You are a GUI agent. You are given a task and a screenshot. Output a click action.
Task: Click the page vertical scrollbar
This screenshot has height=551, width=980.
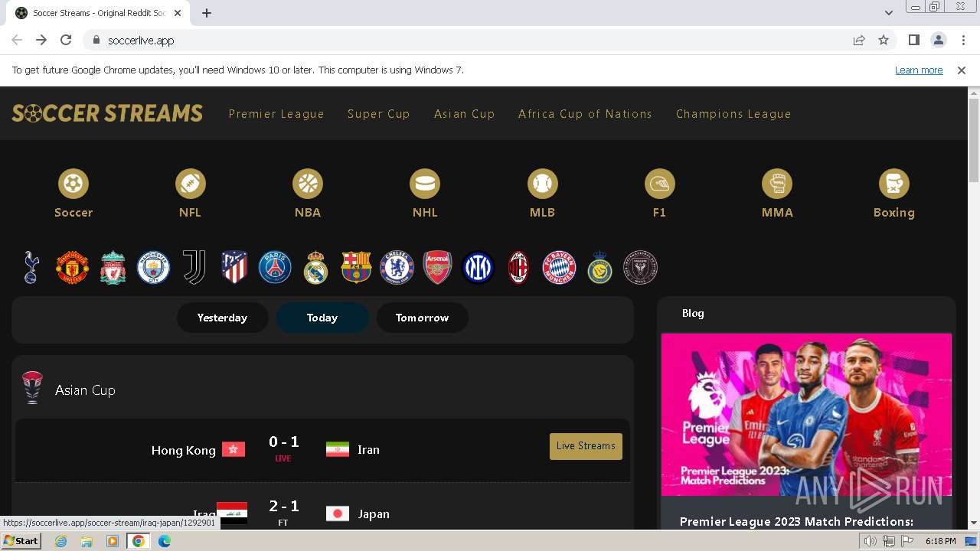(x=974, y=140)
